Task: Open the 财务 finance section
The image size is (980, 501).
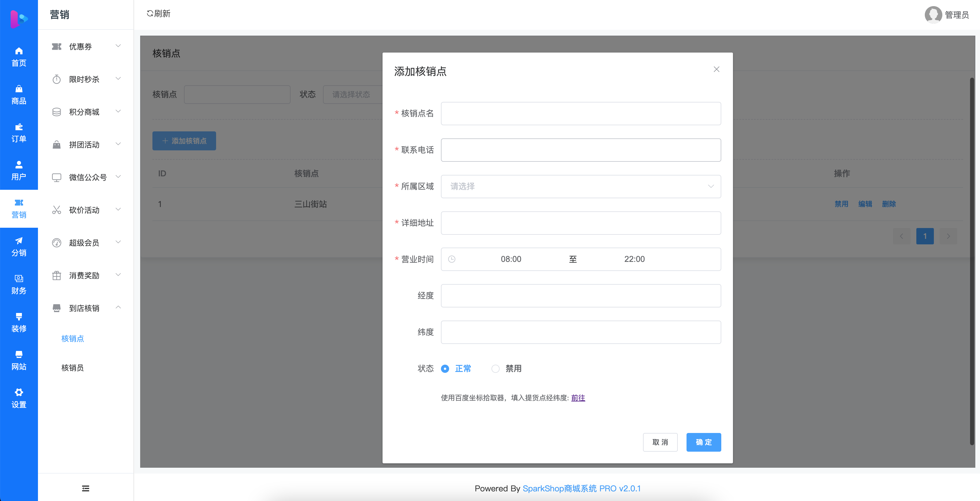Action: [19, 285]
